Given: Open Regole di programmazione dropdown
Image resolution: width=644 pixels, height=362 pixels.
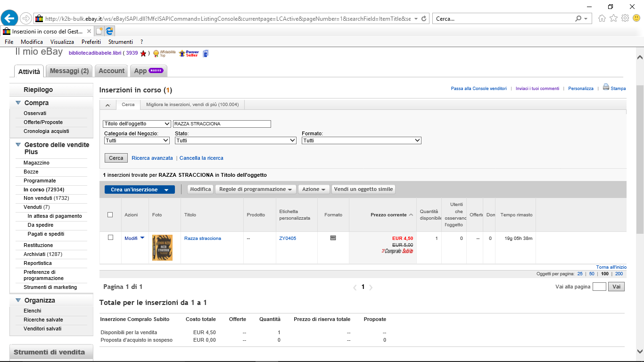Looking at the screenshot, I should click(x=256, y=189).
